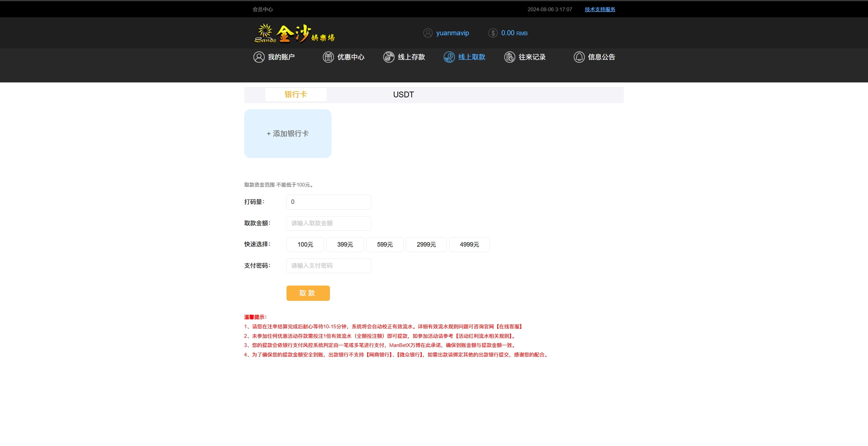The image size is (868, 446).
Task: Focus the withdrawal amount input field
Action: pos(329,223)
